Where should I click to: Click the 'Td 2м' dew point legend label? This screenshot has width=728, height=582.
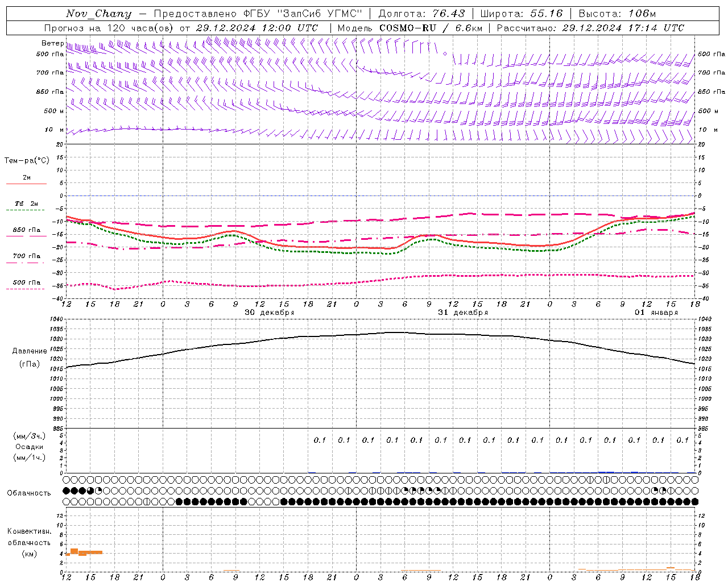tap(26, 203)
